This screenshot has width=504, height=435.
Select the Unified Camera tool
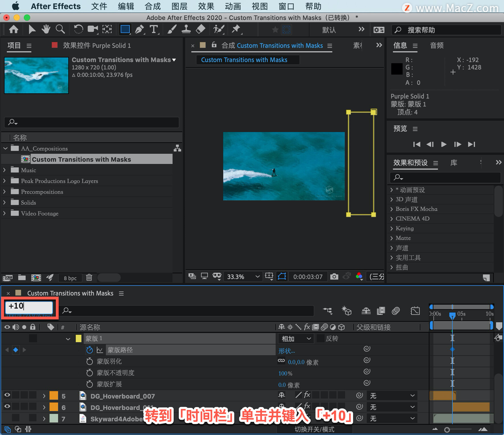(93, 29)
